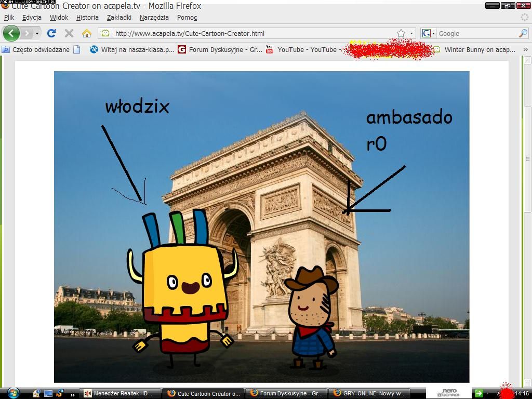Expand the address bar URL history dropdown
Screen dimensions: 532x399
[411, 33]
